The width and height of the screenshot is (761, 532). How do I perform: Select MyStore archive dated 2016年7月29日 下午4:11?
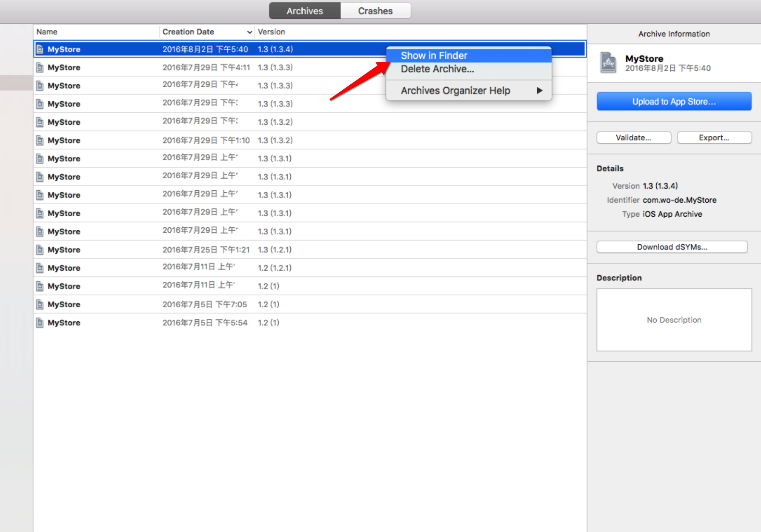(x=310, y=68)
